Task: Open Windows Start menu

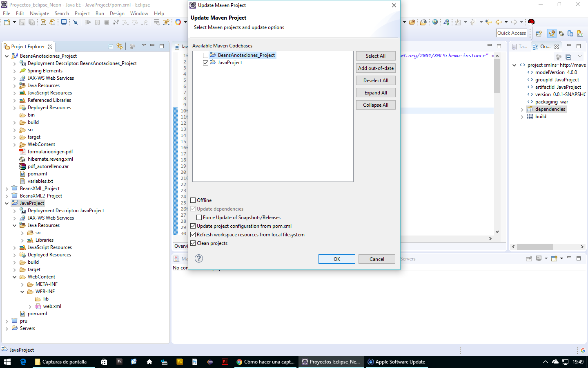Action: [x=7, y=362]
